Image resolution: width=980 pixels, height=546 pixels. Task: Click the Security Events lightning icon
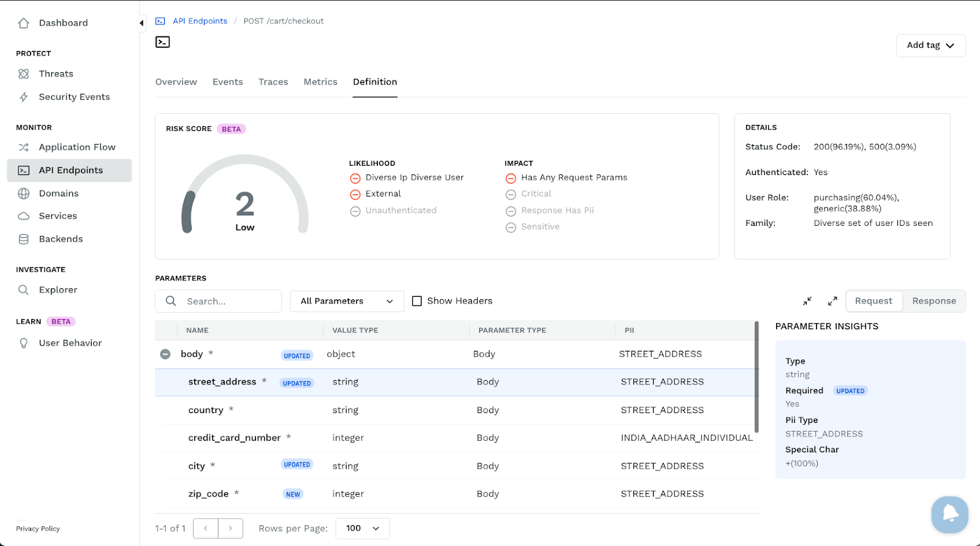24,97
